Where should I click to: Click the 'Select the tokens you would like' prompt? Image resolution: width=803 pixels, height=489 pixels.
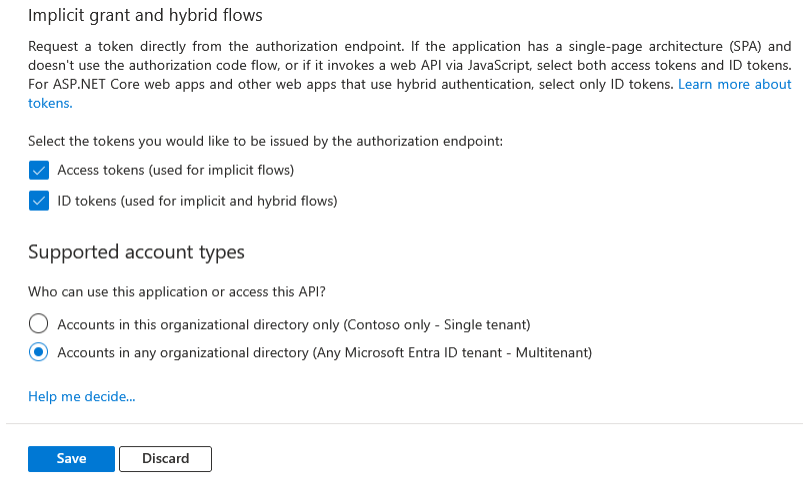[265, 142]
